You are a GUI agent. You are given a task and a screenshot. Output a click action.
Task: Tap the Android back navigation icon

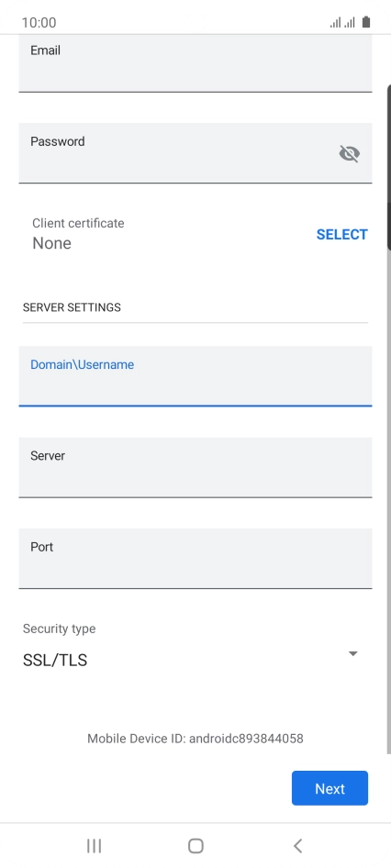[297, 845]
